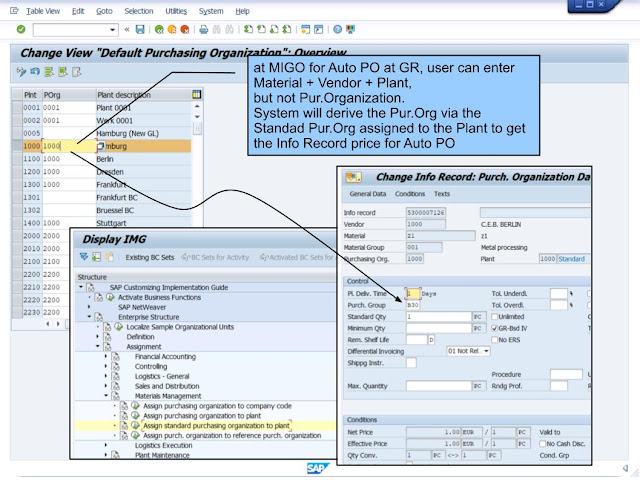Toggle the GR-Bsd IV checkbox
Viewport: 640px width, 480px height.
tap(494, 328)
